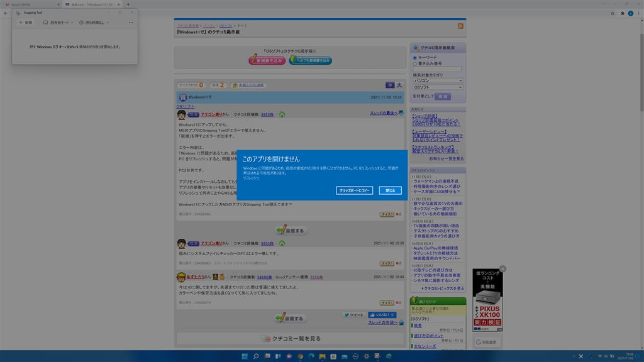Click the page vertical scrollbar thumb
This screenshot has width=644, height=362.
tap(641, 72)
